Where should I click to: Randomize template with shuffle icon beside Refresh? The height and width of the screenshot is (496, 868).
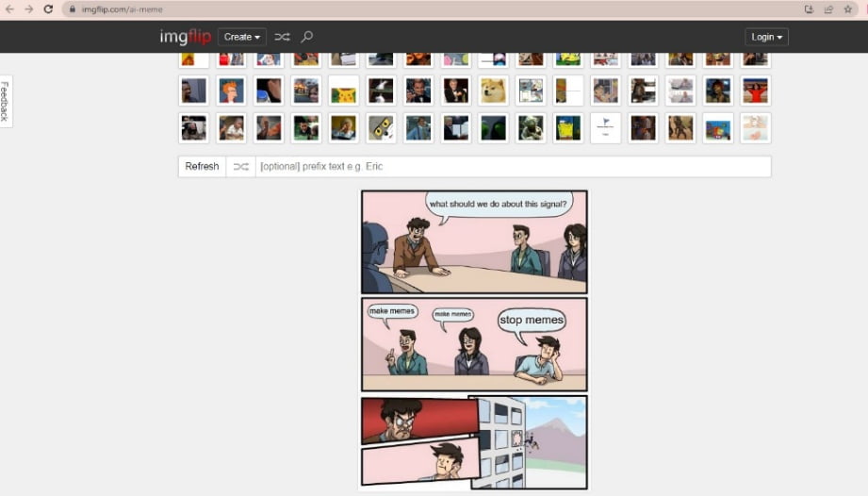pos(241,167)
